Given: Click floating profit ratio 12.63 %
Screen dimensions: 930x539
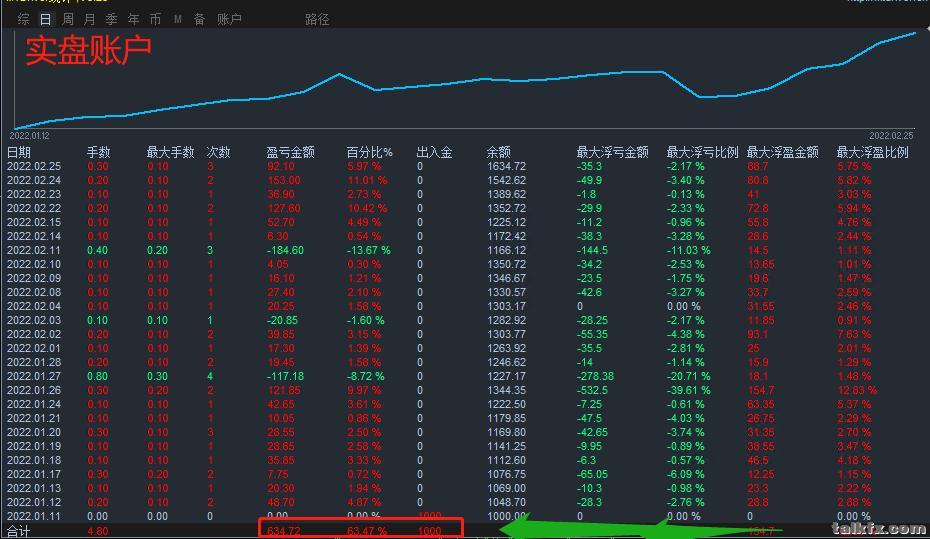Looking at the screenshot, I should tap(857, 390).
